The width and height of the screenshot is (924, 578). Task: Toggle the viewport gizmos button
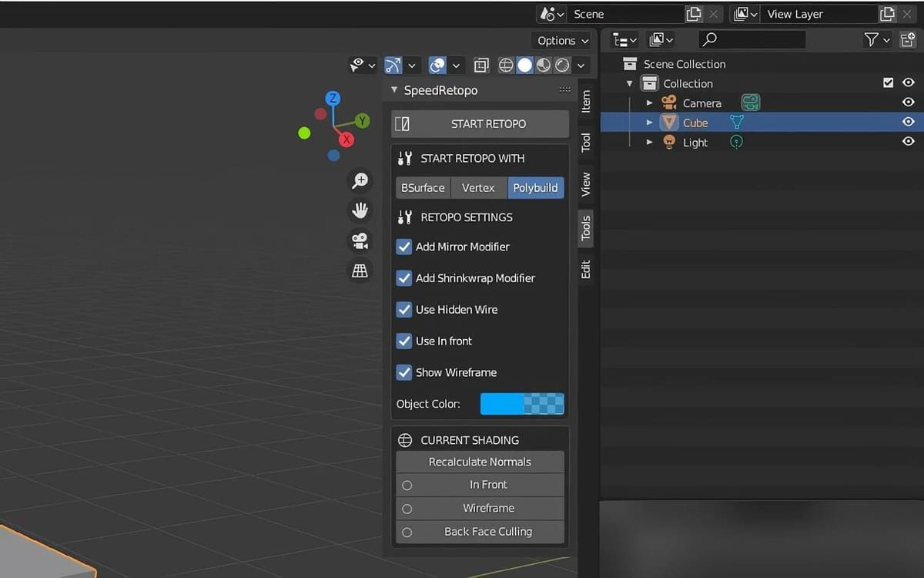393,66
